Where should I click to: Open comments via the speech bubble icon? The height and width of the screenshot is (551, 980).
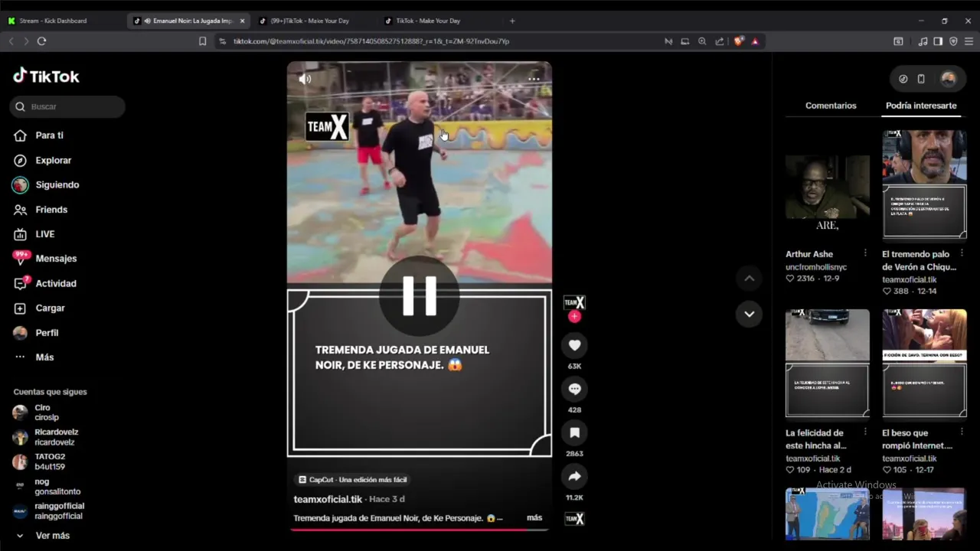(574, 389)
